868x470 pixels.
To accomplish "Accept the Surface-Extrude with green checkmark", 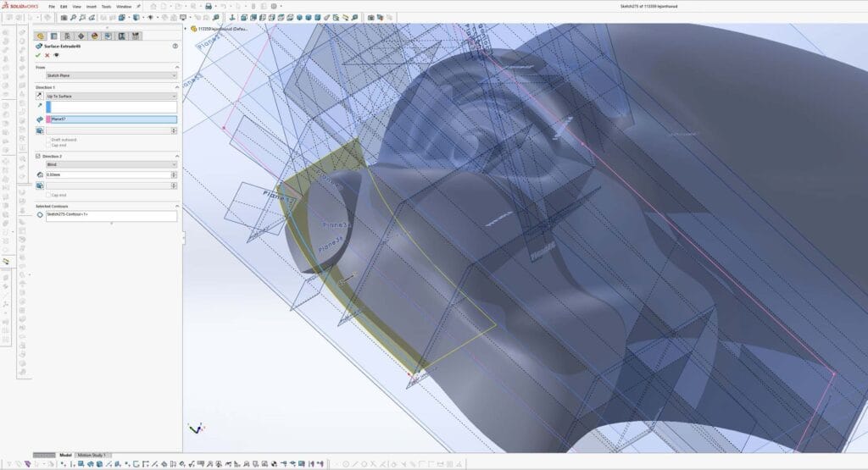I will tap(39, 55).
